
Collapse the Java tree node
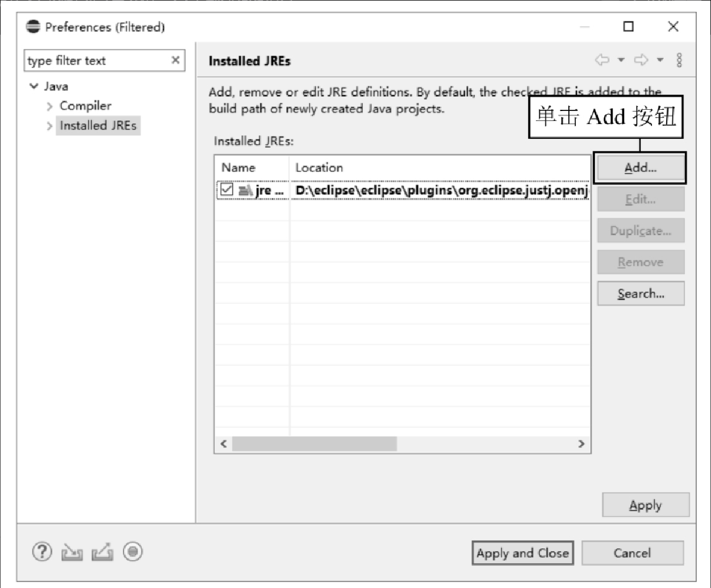[x=34, y=86]
